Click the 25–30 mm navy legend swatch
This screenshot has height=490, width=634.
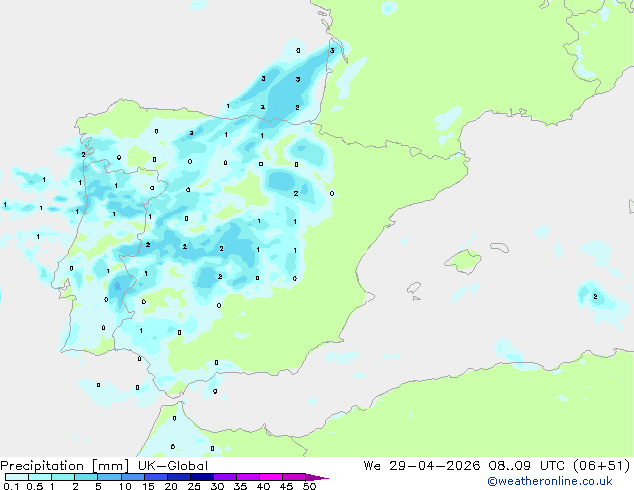tap(202, 477)
